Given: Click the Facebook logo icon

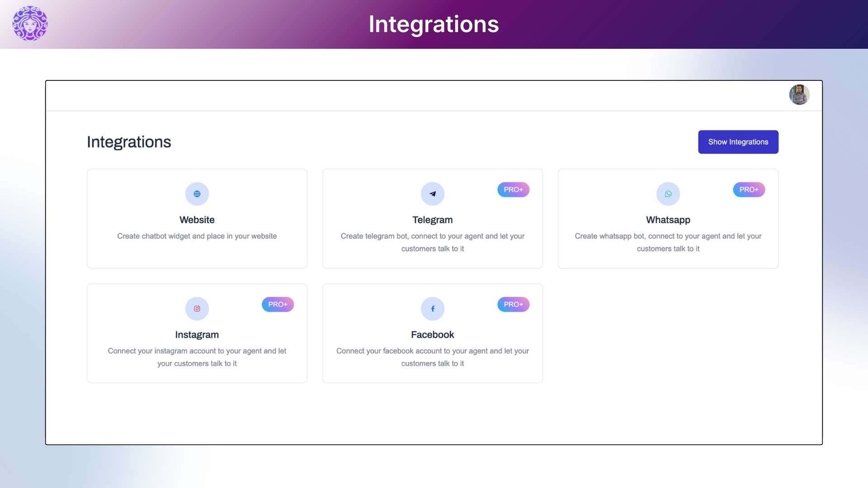Looking at the screenshot, I should pyautogui.click(x=432, y=309).
